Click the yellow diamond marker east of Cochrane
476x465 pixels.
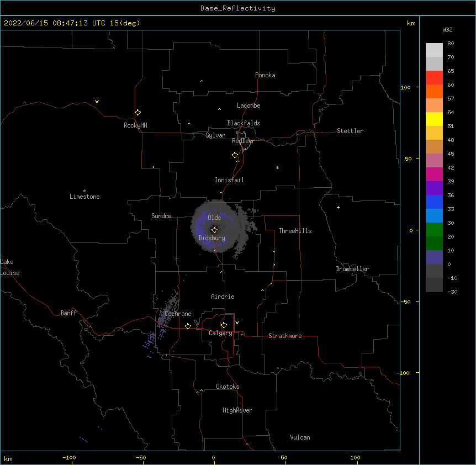pos(188,326)
